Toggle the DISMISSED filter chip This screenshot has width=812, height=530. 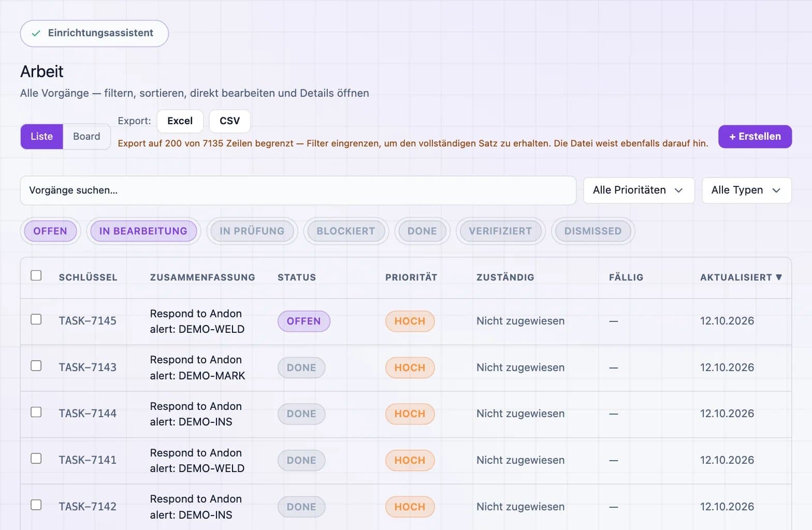tap(593, 231)
